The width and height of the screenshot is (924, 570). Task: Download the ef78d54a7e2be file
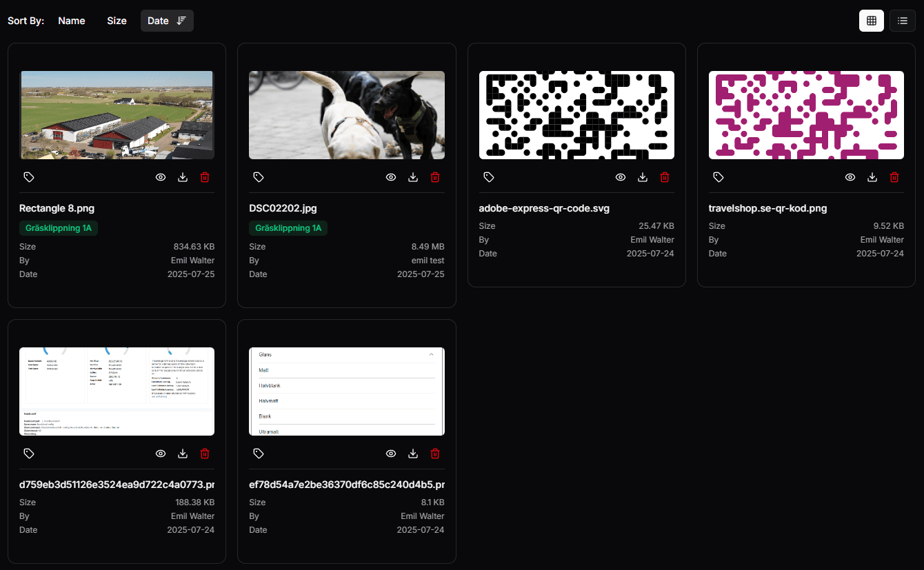click(413, 454)
